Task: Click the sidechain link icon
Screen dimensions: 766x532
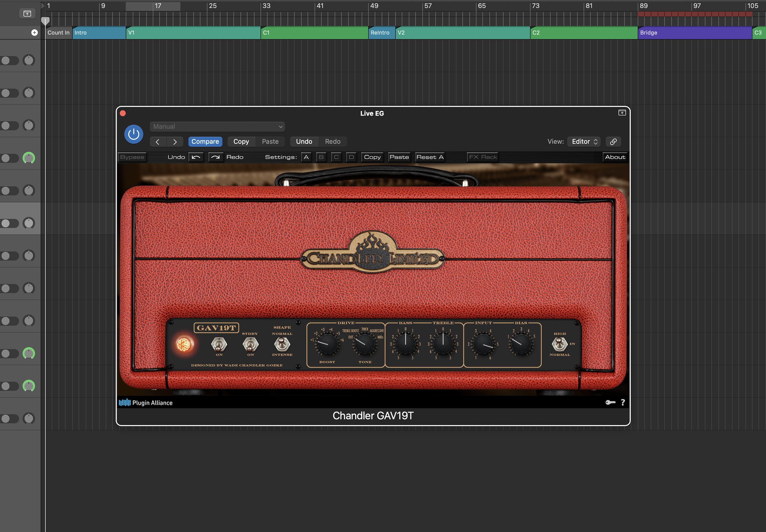Action: tap(613, 142)
